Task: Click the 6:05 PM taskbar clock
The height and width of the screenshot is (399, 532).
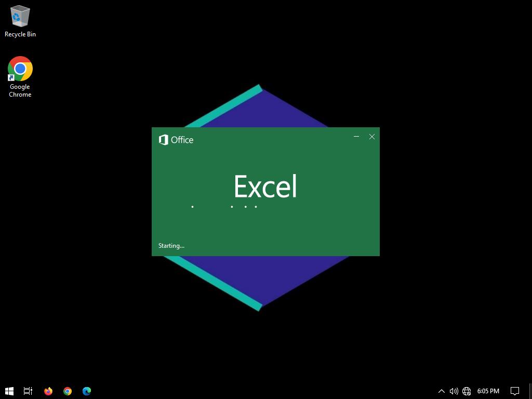Action: 488,391
